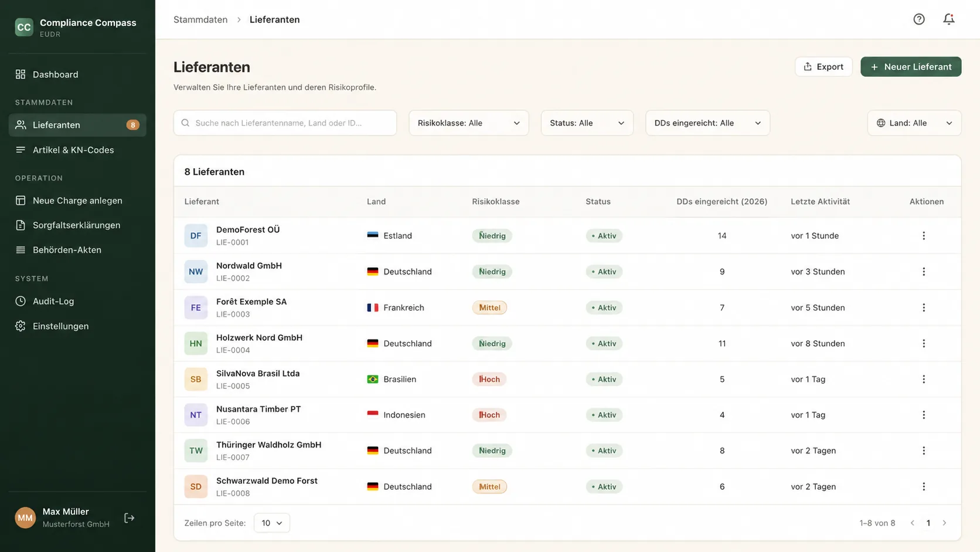The height and width of the screenshot is (552, 980).
Task: Open actions menu for DemoForest OÜ
Action: (x=924, y=236)
